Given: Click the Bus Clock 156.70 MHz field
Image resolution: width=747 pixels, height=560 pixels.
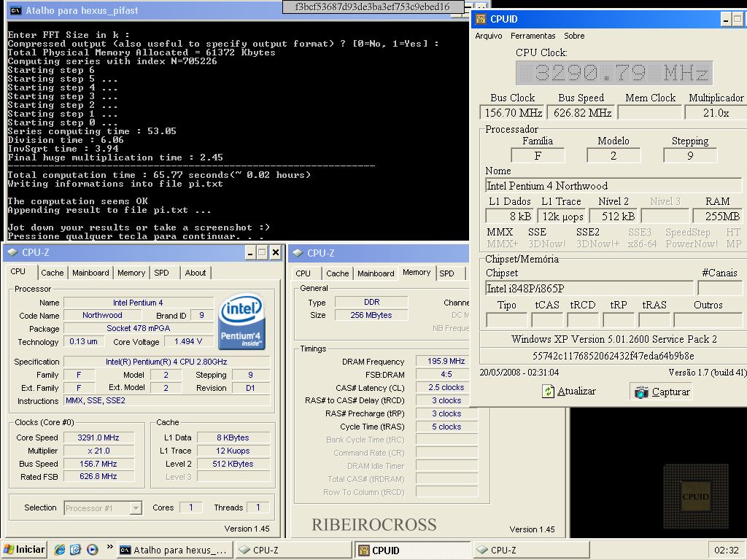Looking at the screenshot, I should click(512, 113).
